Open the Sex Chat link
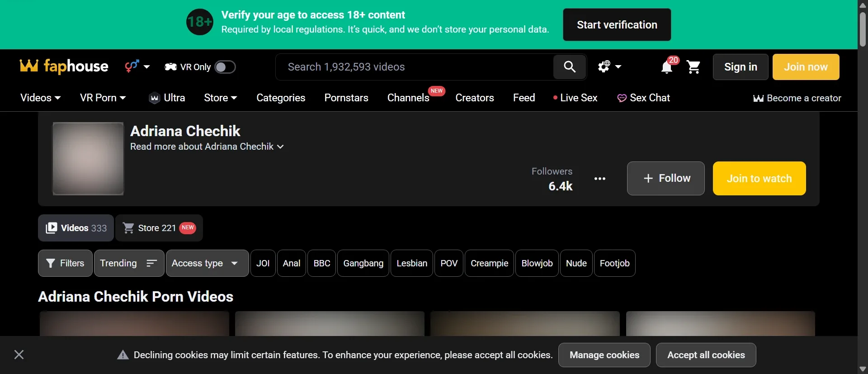Viewport: 868px width, 374px height. [x=643, y=98]
